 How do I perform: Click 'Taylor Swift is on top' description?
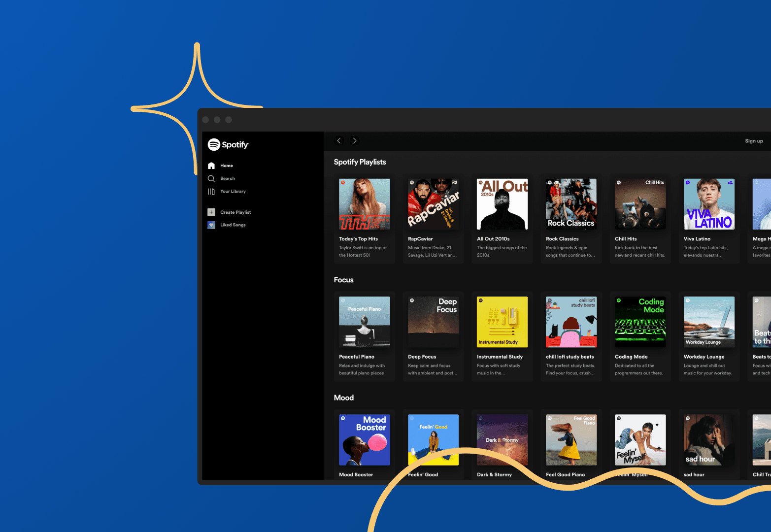pyautogui.click(x=363, y=251)
